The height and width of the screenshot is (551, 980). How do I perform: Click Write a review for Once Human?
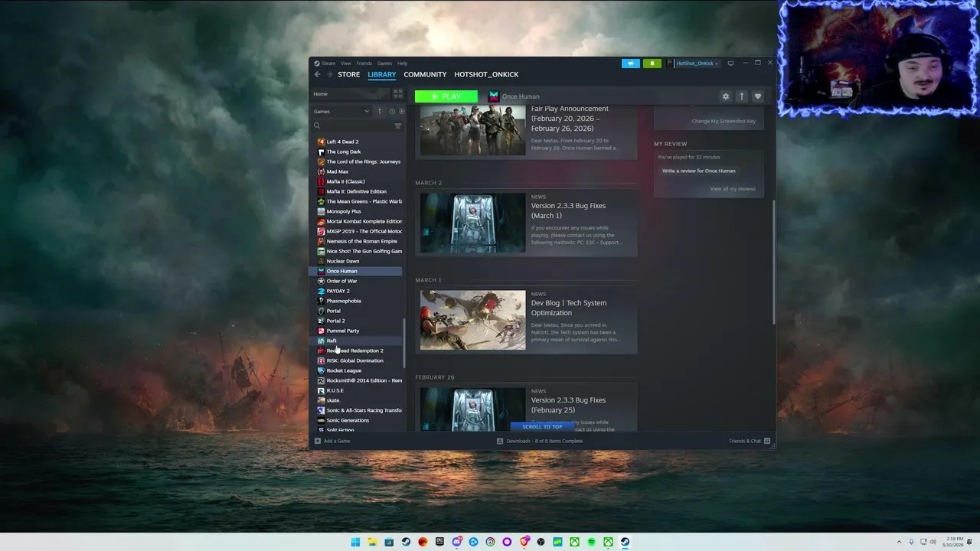[698, 171]
